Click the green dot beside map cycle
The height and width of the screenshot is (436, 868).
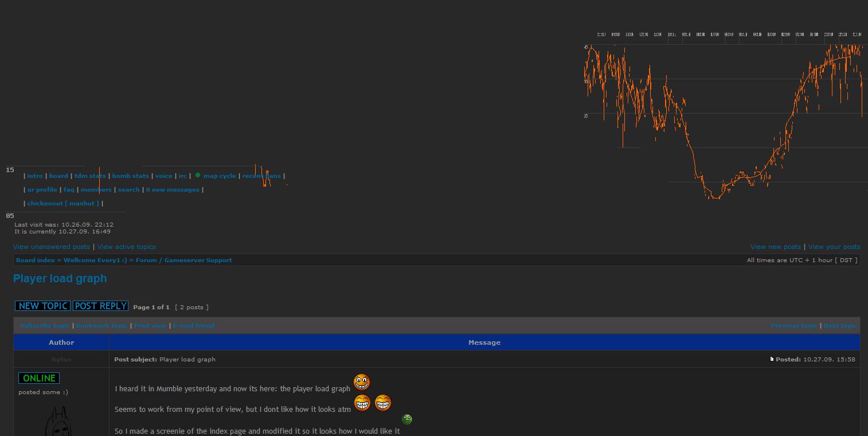[198, 176]
